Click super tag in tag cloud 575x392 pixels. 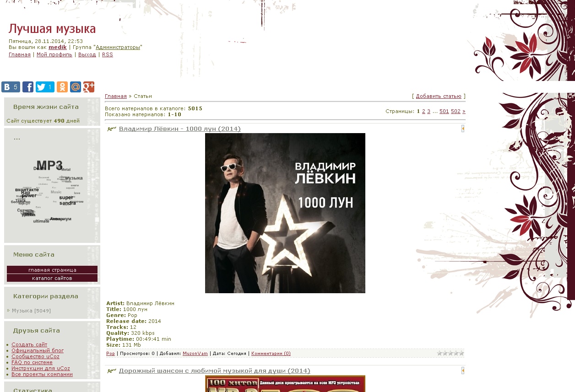(x=66, y=198)
